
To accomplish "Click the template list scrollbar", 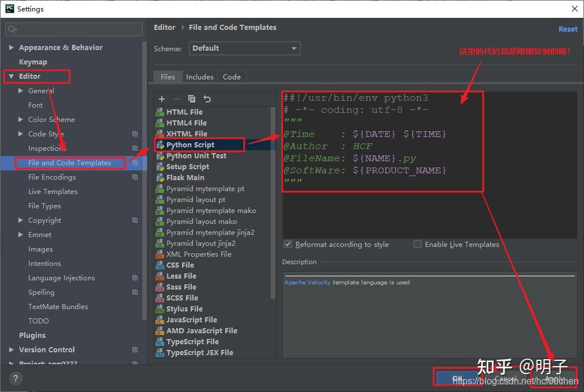I will 273,203.
